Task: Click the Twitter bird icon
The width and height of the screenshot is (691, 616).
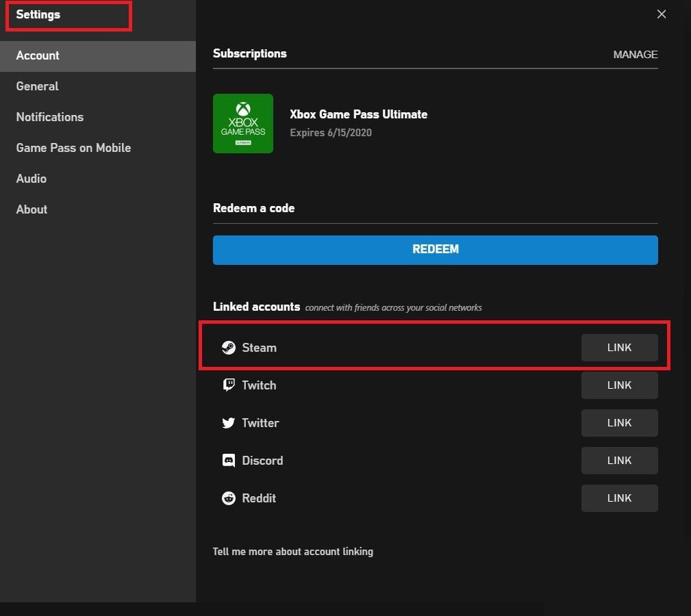Action: [x=228, y=423]
